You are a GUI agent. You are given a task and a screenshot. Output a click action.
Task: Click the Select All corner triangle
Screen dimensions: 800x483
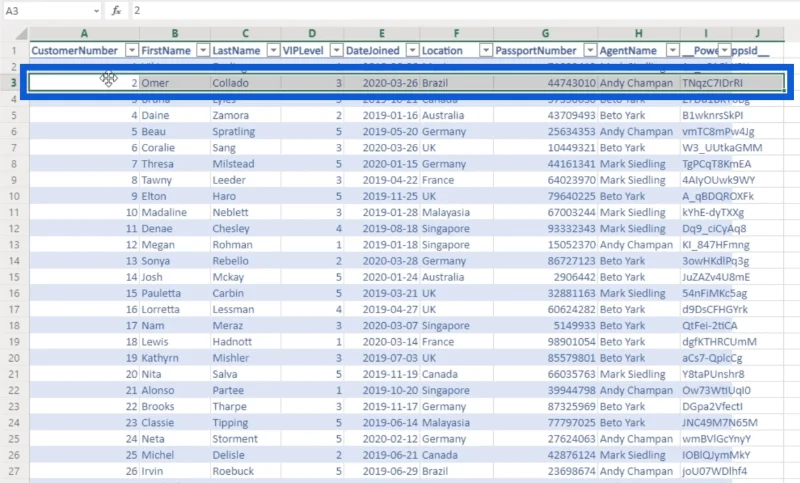21,34
